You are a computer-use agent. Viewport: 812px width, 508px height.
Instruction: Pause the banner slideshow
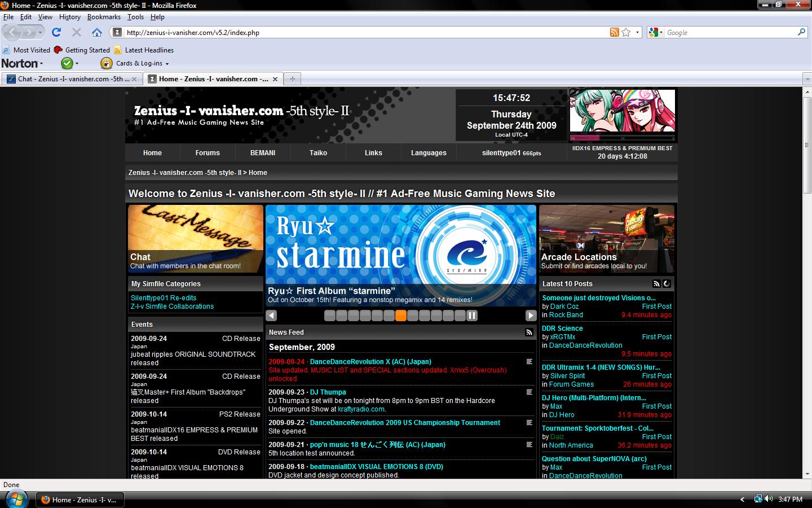(x=472, y=316)
